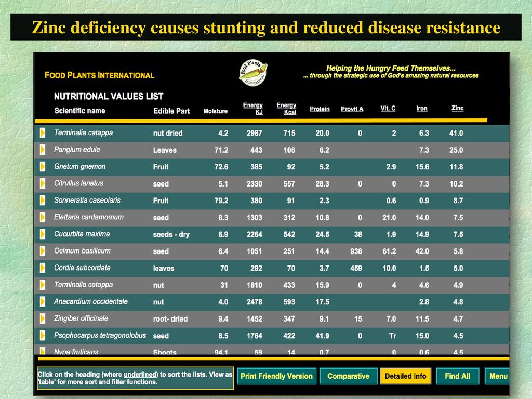Open the Terminalia catappa nut dried row arrow
Image resolution: width=532 pixels, height=399 pixels.
(42, 133)
